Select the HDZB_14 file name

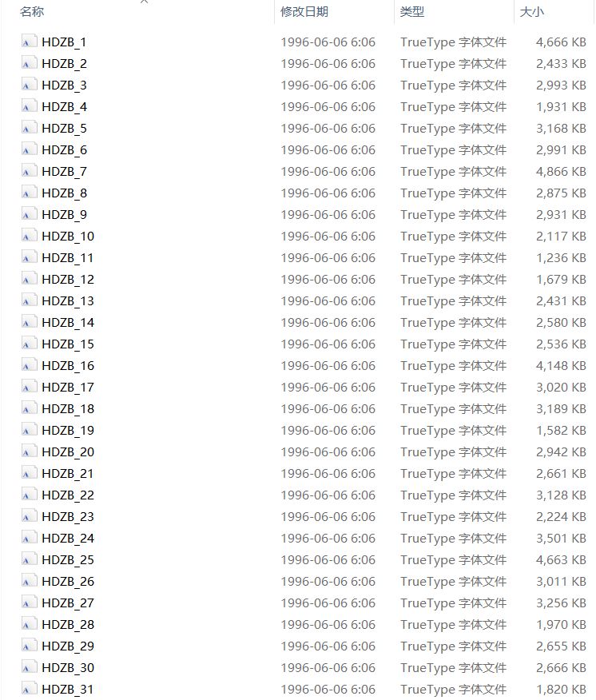coord(68,322)
